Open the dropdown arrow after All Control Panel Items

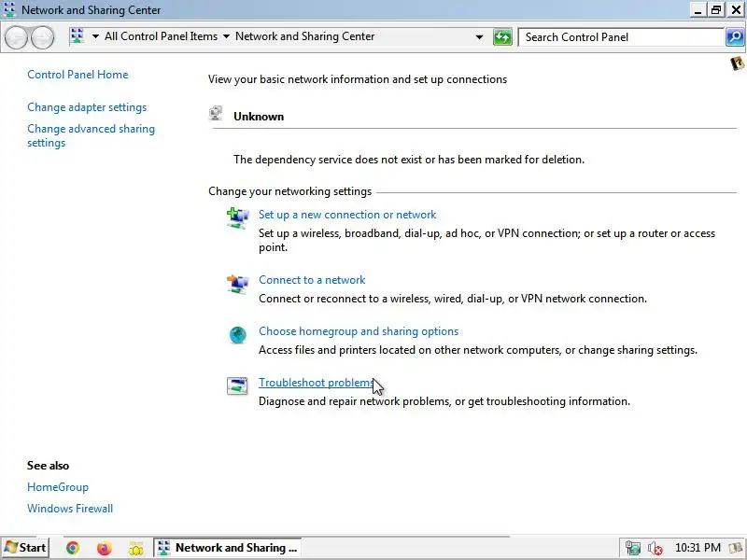pyautogui.click(x=226, y=36)
